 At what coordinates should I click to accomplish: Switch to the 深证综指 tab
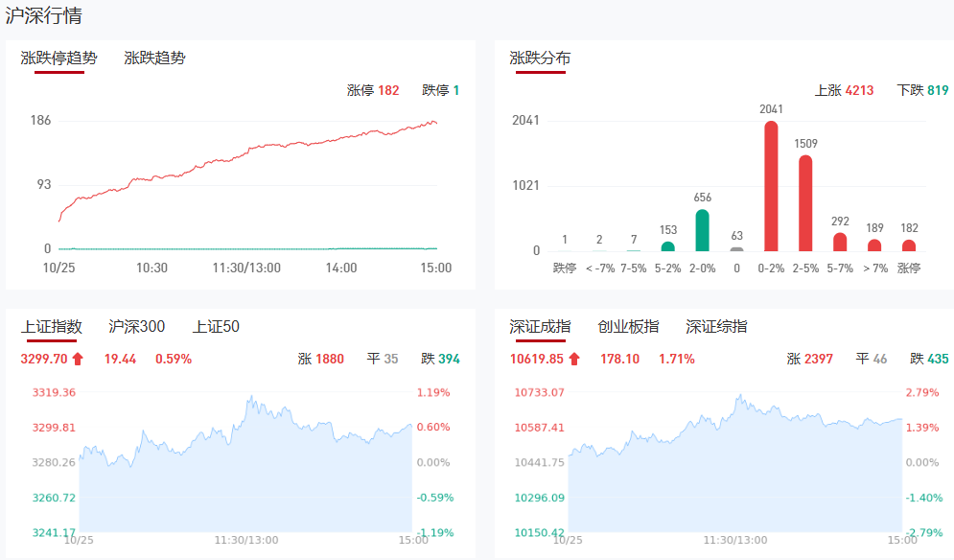coord(716,327)
